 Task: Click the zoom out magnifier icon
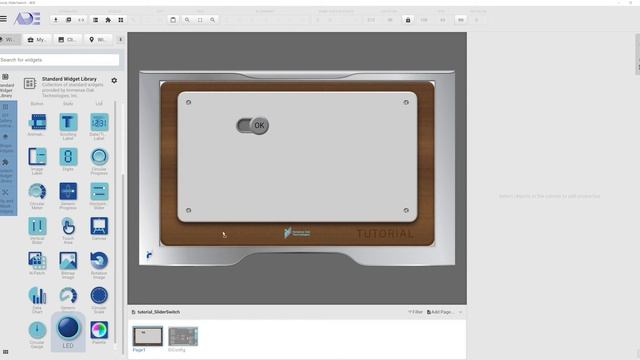(213, 20)
